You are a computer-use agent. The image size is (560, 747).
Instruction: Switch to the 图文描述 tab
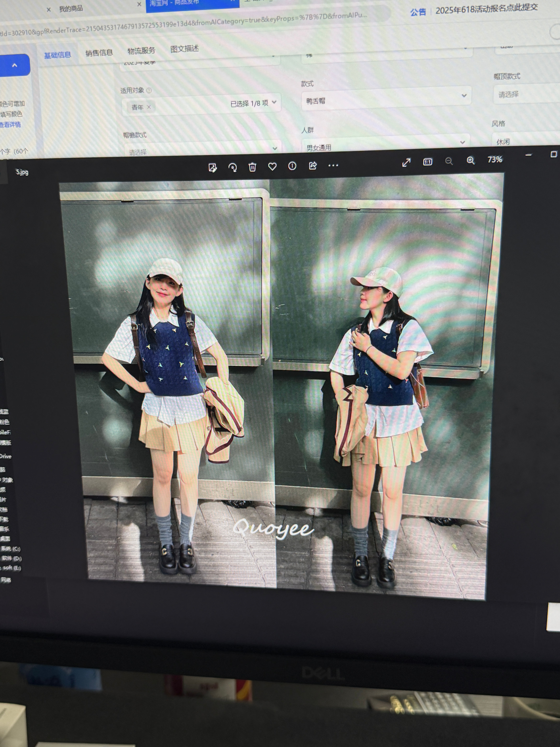(x=184, y=49)
